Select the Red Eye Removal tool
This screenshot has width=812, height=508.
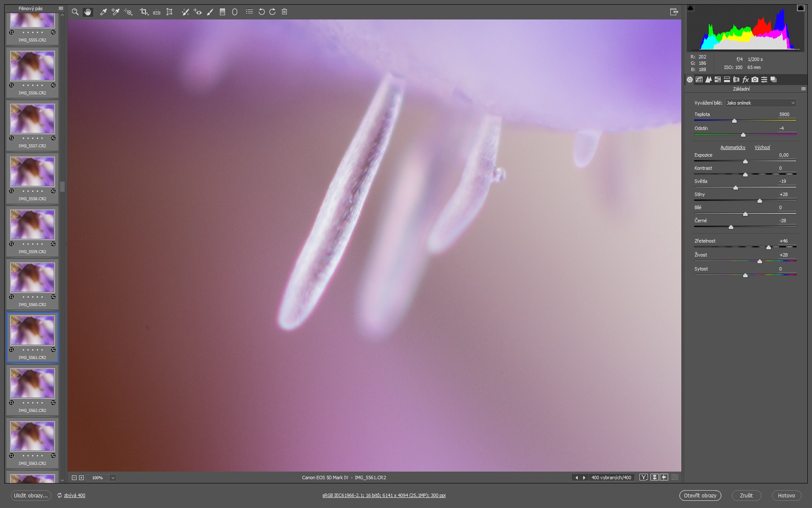[198, 12]
